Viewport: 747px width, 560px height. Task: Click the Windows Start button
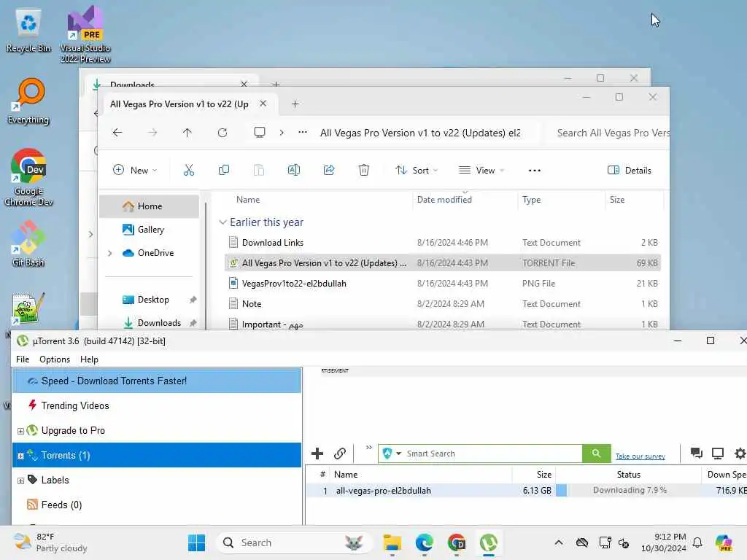click(196, 542)
